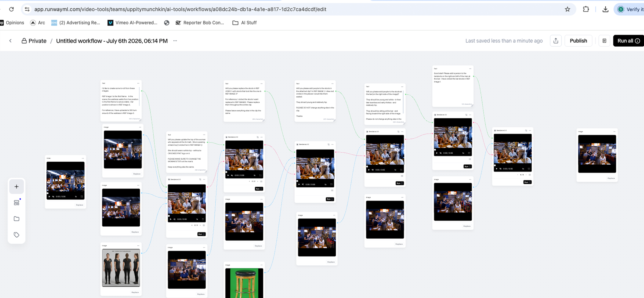Open ellipsis menu on the Video node
644x298 pixels.
pos(83,158)
